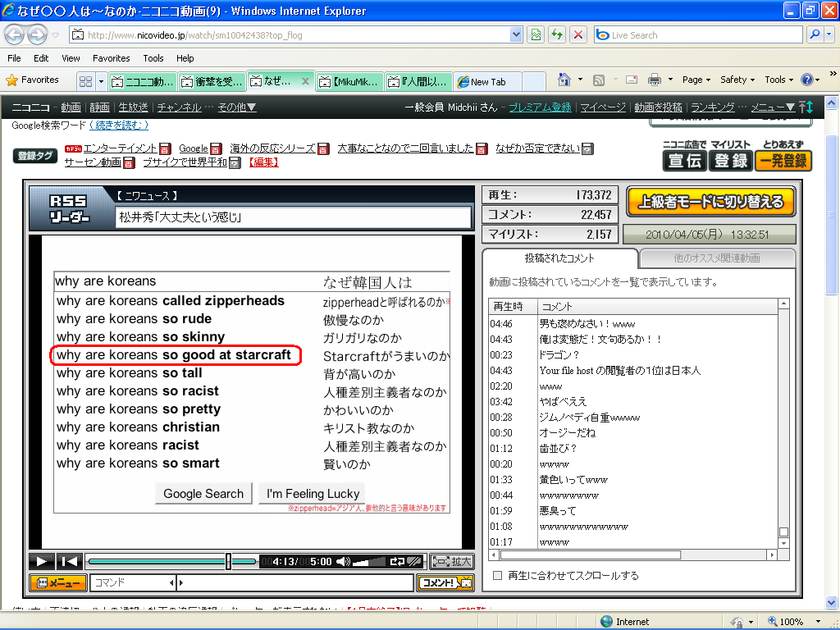
Task: Click the Print icon in command bar
Action: click(654, 80)
